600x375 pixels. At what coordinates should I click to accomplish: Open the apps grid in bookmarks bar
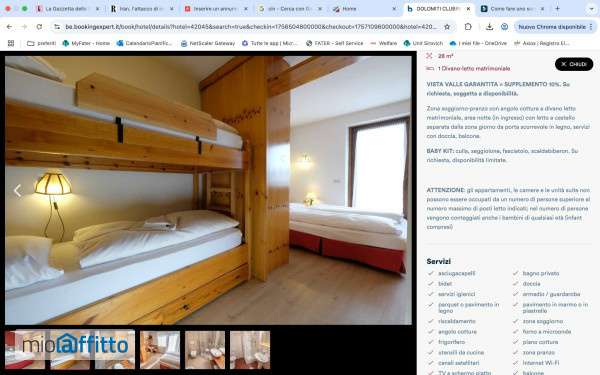11,43
